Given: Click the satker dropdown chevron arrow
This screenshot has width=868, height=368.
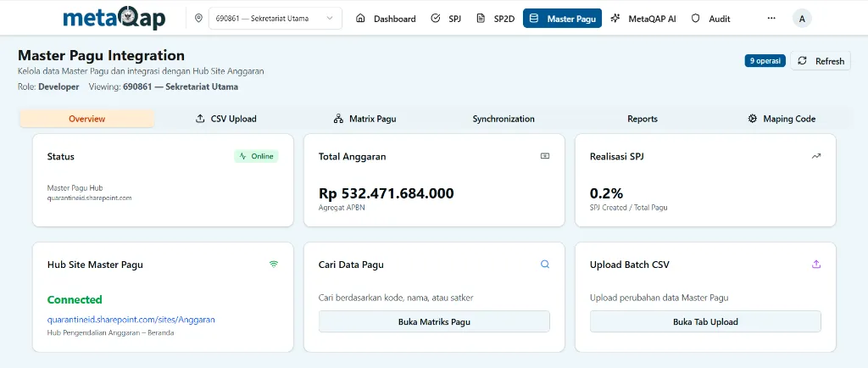Looking at the screenshot, I should tap(330, 19).
